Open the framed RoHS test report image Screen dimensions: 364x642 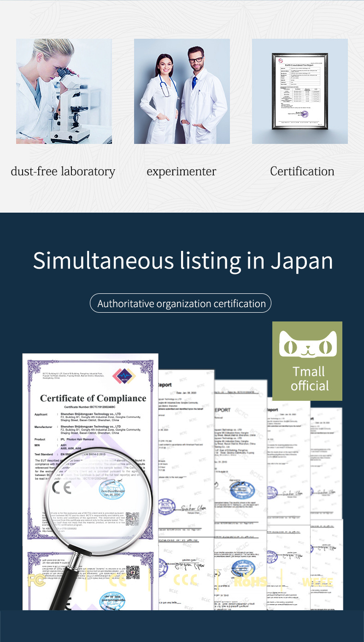pyautogui.click(x=300, y=91)
